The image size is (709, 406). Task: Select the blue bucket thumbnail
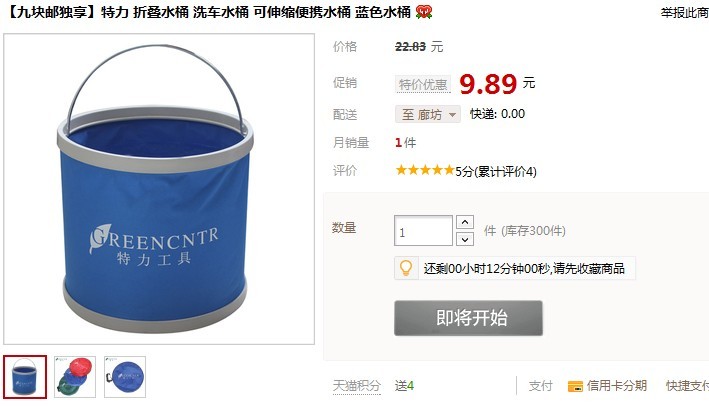[x=25, y=377]
